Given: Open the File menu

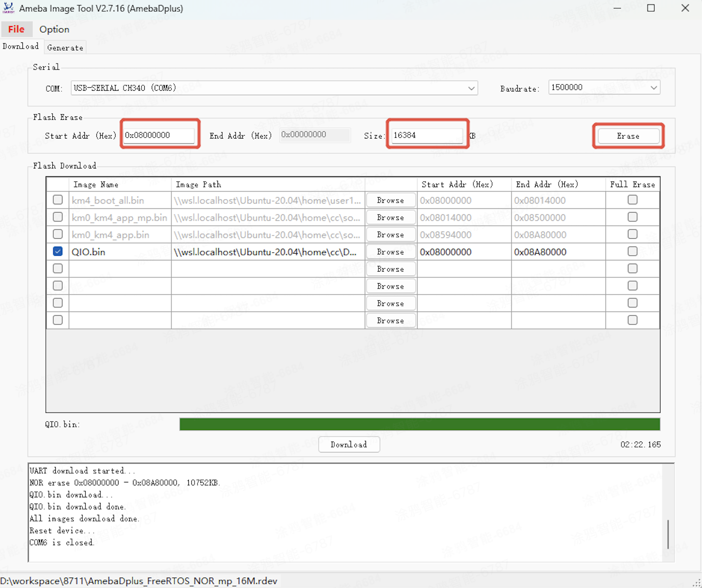Looking at the screenshot, I should (x=16, y=29).
